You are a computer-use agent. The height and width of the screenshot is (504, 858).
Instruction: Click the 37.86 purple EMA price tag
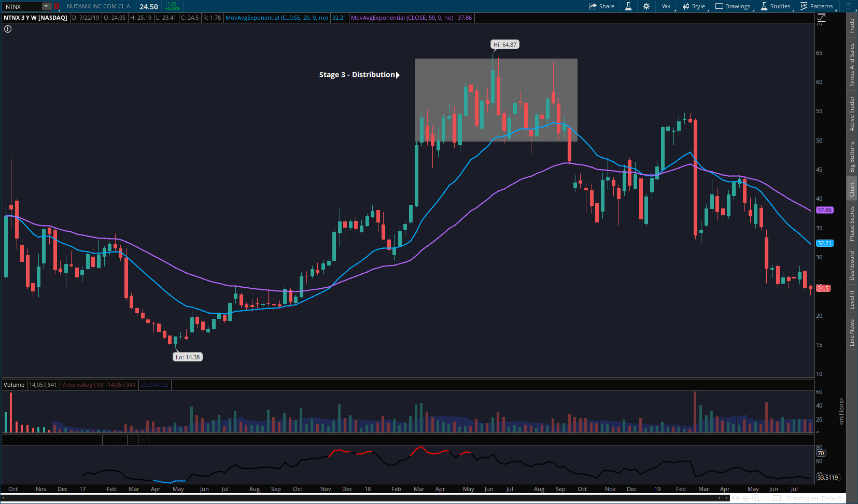pyautogui.click(x=825, y=210)
